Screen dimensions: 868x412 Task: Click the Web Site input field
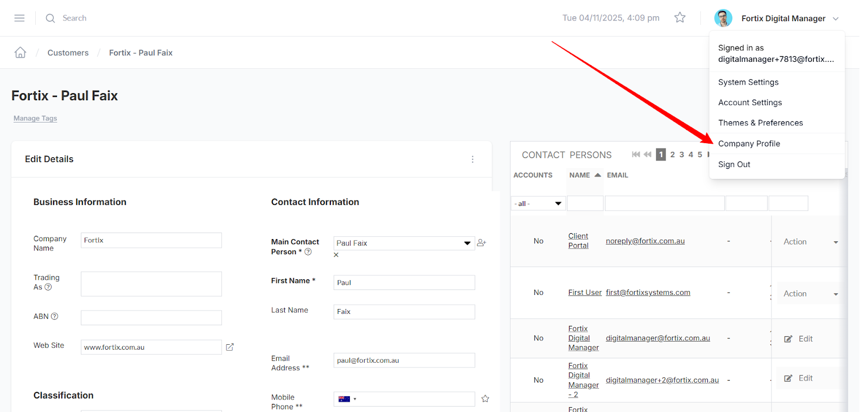[x=151, y=347]
